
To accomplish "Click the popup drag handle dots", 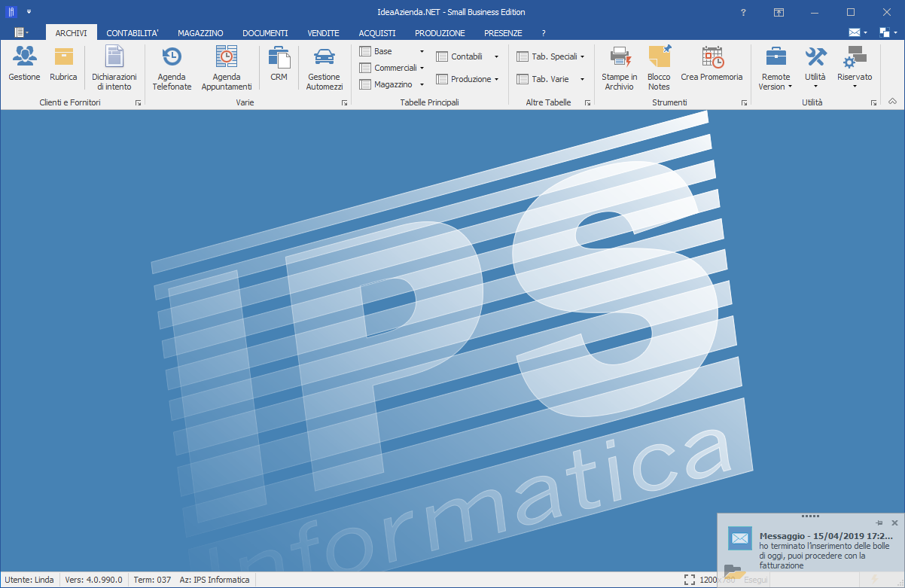I will [811, 516].
